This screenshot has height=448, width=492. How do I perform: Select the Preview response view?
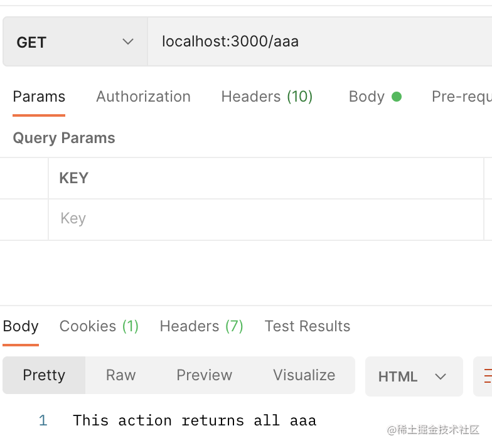tap(204, 375)
